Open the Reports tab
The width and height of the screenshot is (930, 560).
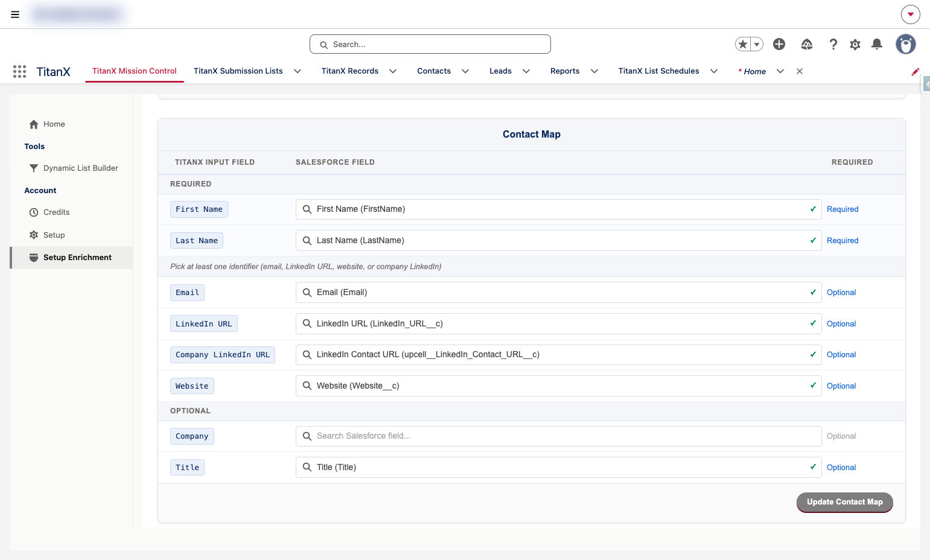[565, 71]
